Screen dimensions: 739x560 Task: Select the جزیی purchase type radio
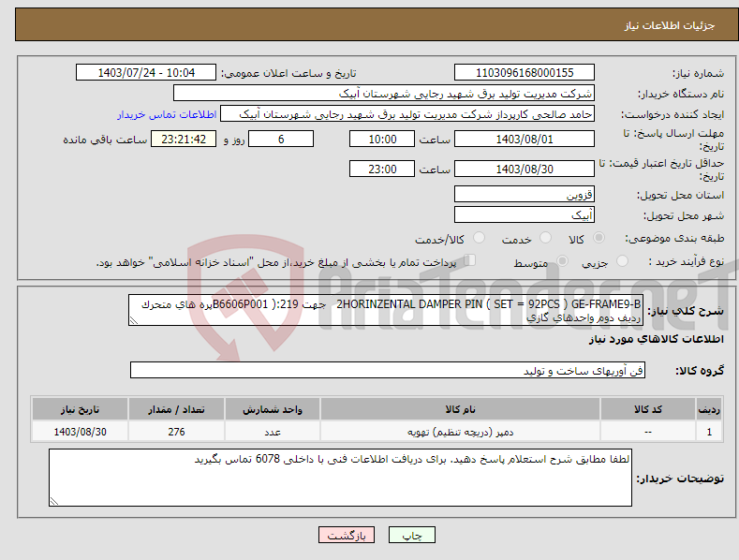(622, 260)
